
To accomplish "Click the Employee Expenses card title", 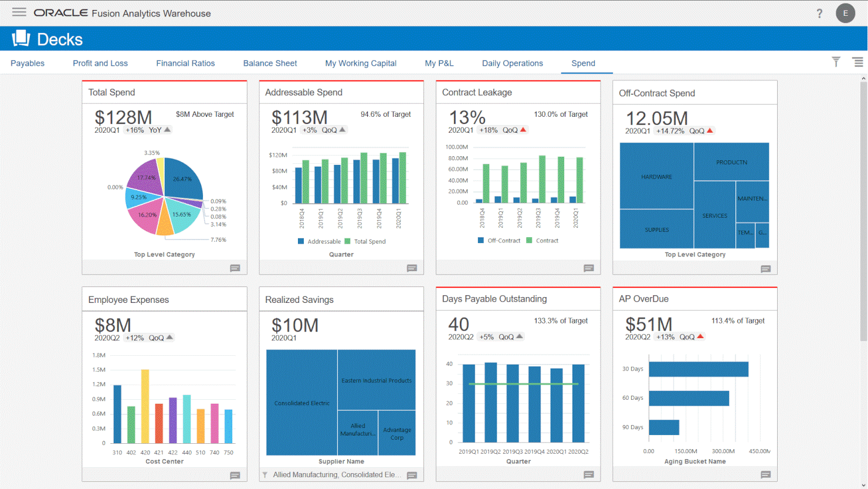I will (x=128, y=300).
